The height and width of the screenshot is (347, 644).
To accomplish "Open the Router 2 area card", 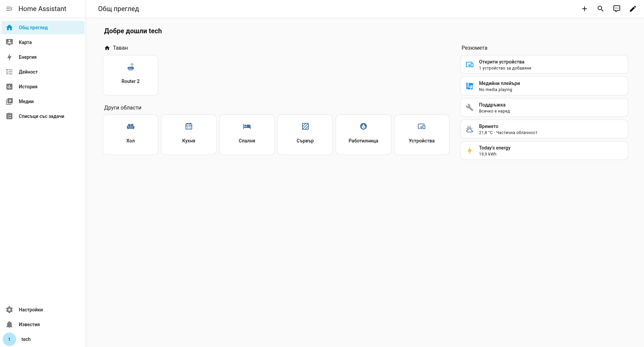I will click(130, 75).
